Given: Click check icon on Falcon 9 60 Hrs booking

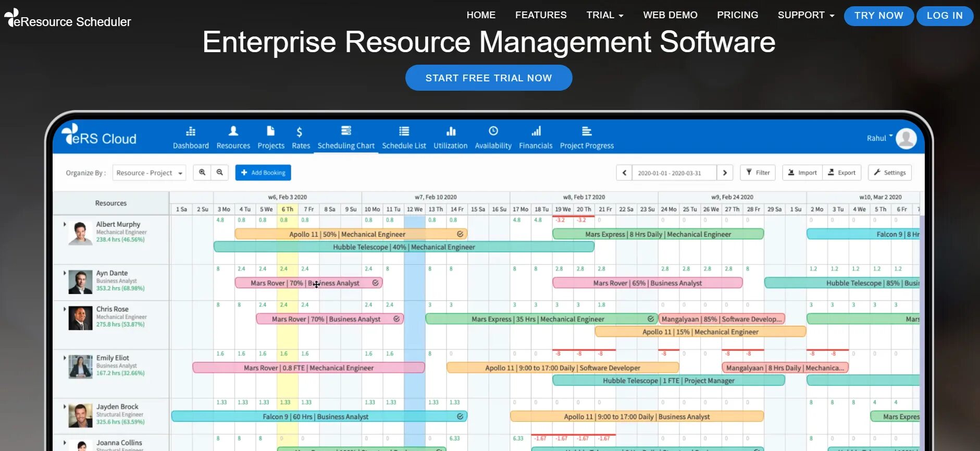Looking at the screenshot, I should (x=460, y=416).
